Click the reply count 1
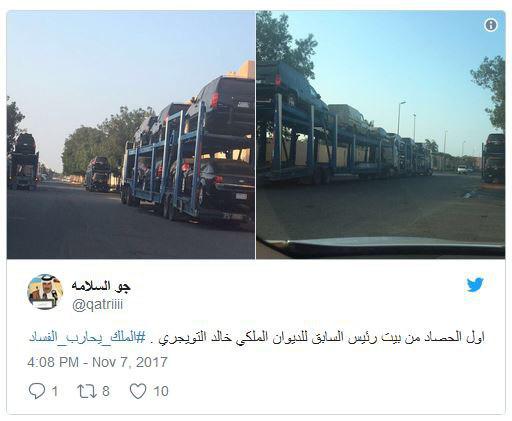This screenshot has height=421, width=512. [x=55, y=391]
